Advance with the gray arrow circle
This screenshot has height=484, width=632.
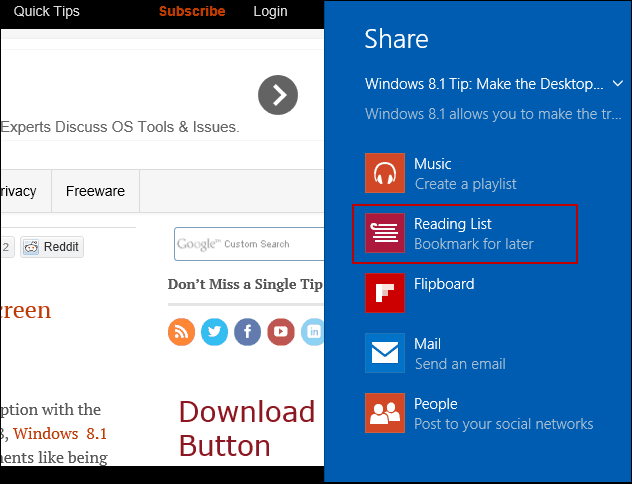tap(278, 95)
